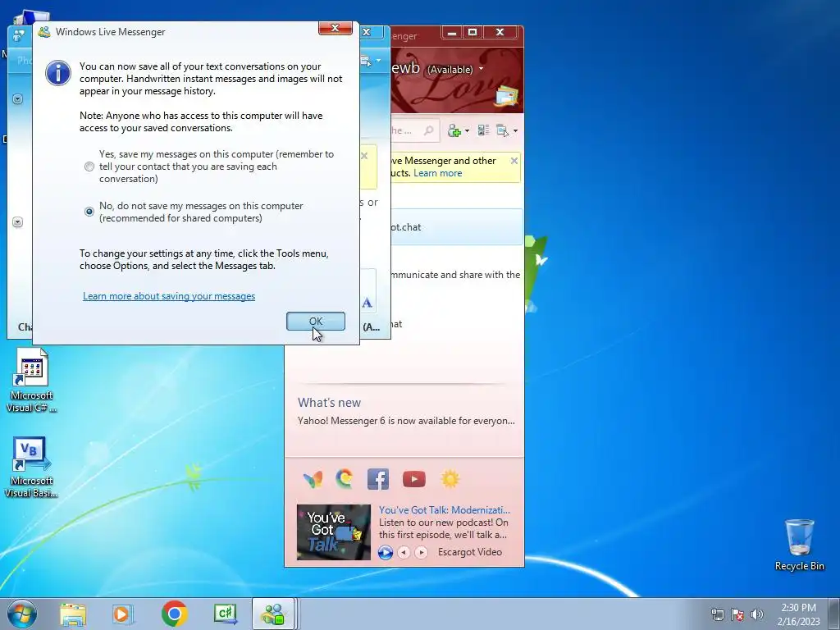Click the font 'A' icon in chat window

(x=367, y=303)
